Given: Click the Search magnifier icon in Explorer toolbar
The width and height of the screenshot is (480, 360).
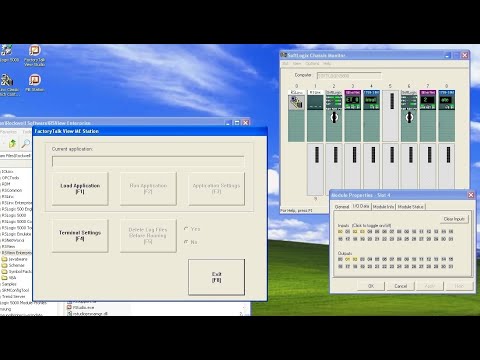Looking at the screenshot, I should [x=25, y=144].
